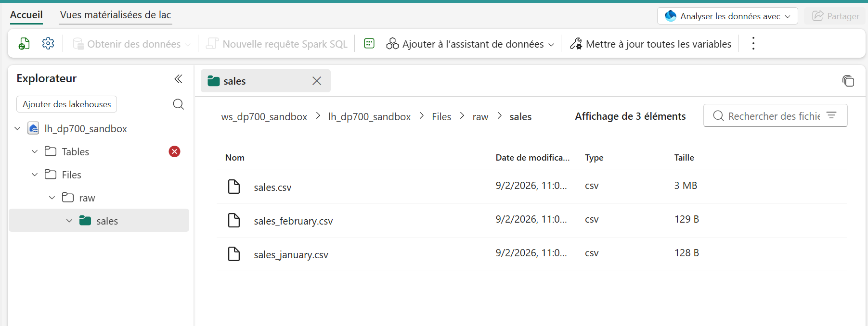The height and width of the screenshot is (326, 868).
Task: Click the Partager button
Action: pyautogui.click(x=836, y=16)
